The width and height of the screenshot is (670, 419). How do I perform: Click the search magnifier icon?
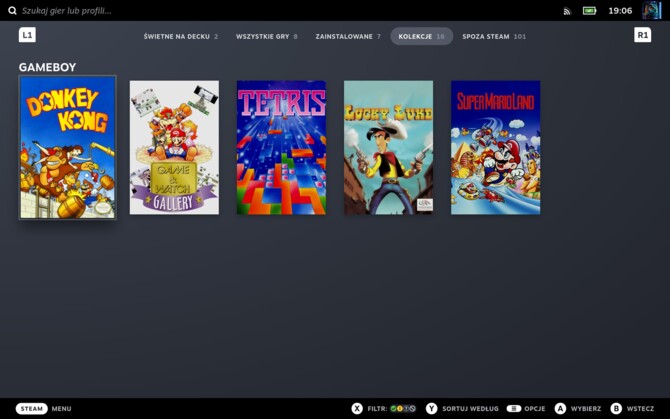point(12,11)
